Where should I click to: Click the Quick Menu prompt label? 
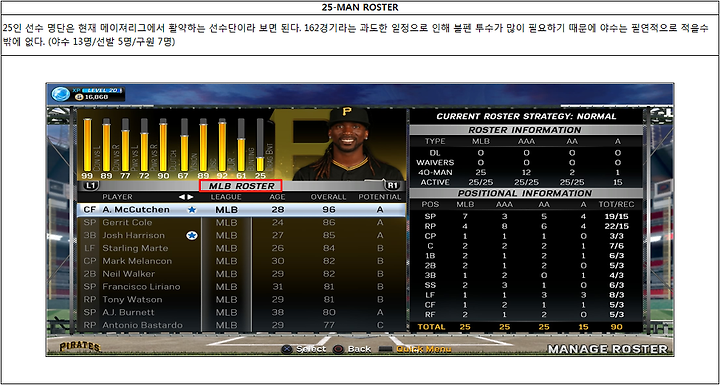[423, 349]
